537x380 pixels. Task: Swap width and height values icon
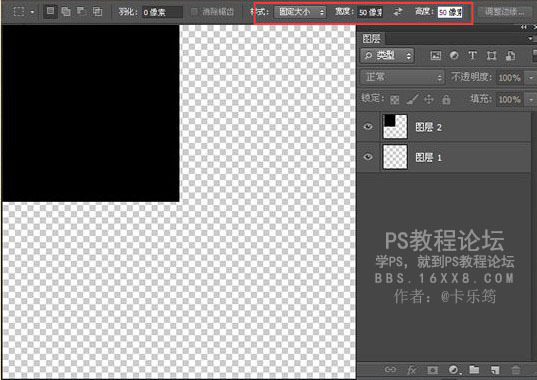(x=397, y=12)
